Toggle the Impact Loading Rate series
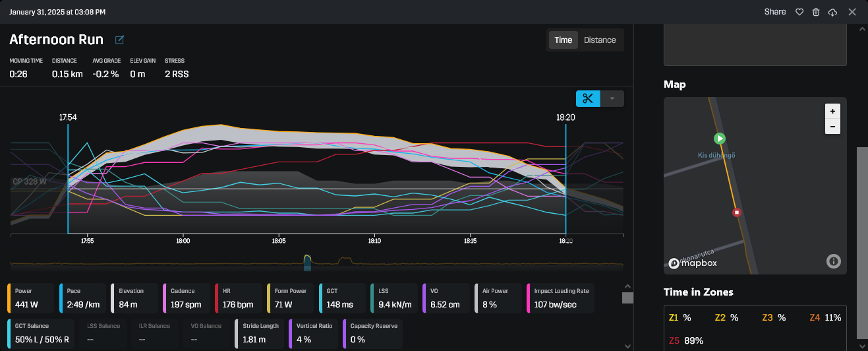 coord(561,298)
